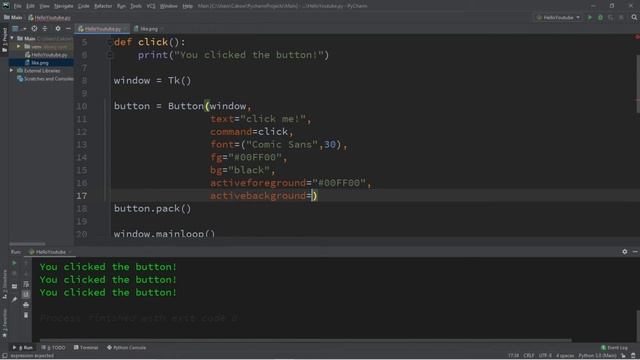Open the Refactor menu
Screen dimensions: 640x360
coord(103,6)
